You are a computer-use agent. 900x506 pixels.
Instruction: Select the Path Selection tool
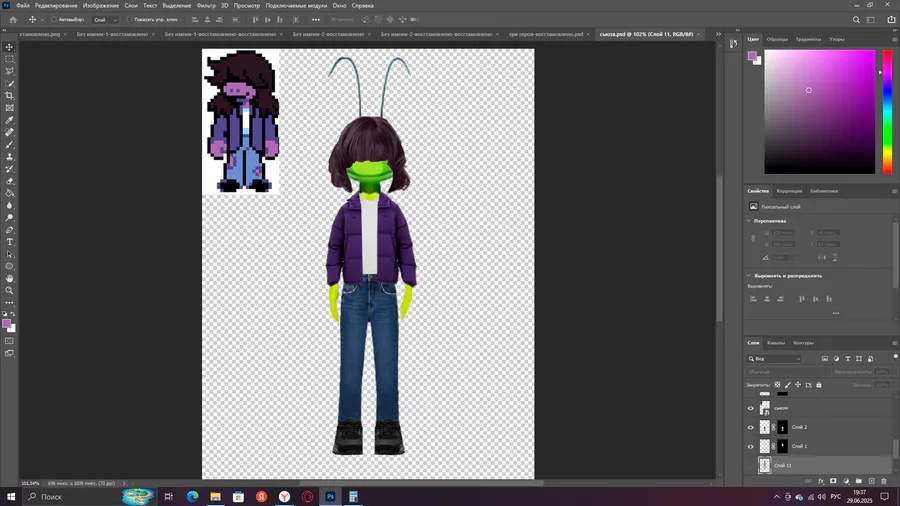point(9,254)
